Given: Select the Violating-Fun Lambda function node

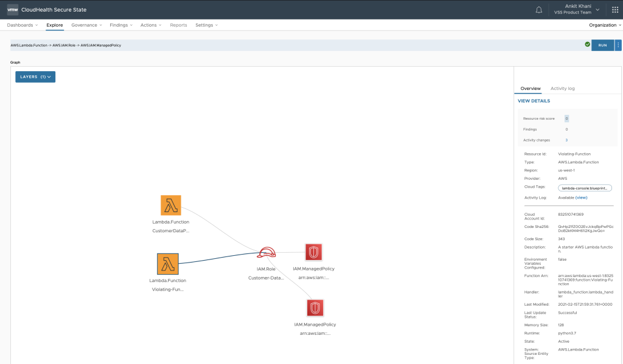Looking at the screenshot, I should pos(168,264).
